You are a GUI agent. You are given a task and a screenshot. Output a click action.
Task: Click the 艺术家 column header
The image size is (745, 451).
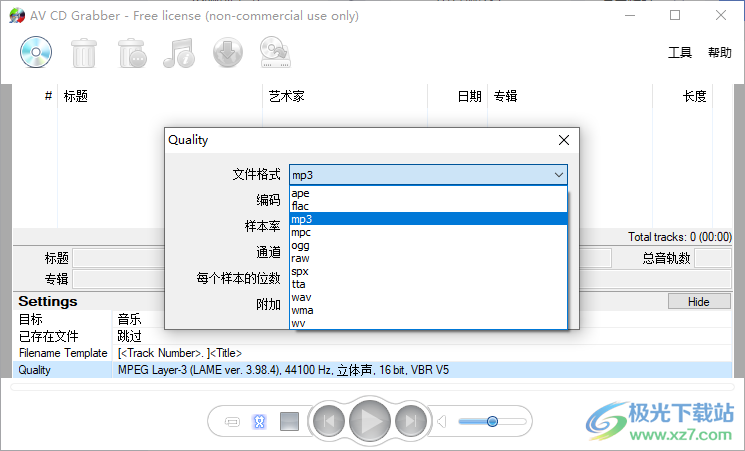coord(345,96)
